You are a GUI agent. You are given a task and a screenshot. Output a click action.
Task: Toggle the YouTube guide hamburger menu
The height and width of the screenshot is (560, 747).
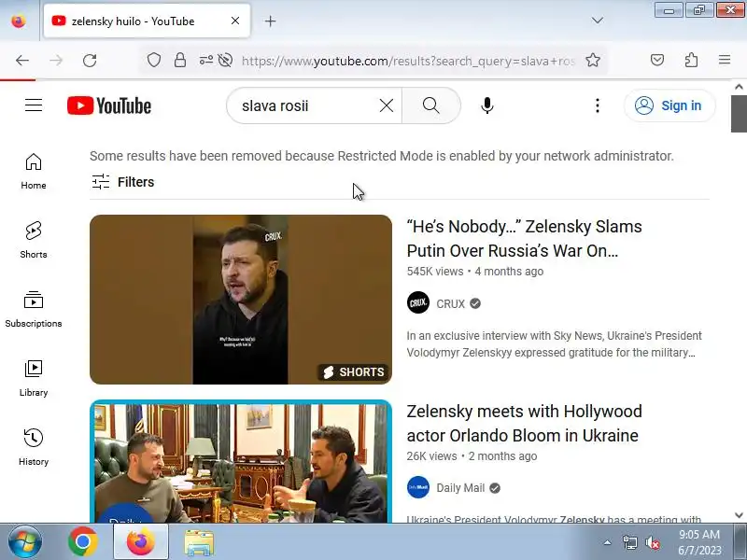[x=34, y=105]
